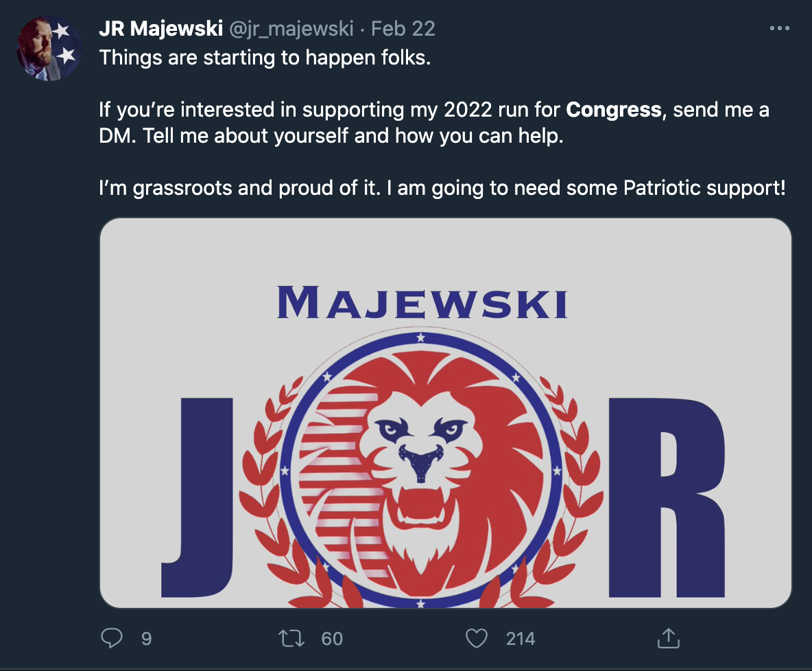812x671 pixels.
Task: Click the reply speech bubble icon
Action: (111, 639)
